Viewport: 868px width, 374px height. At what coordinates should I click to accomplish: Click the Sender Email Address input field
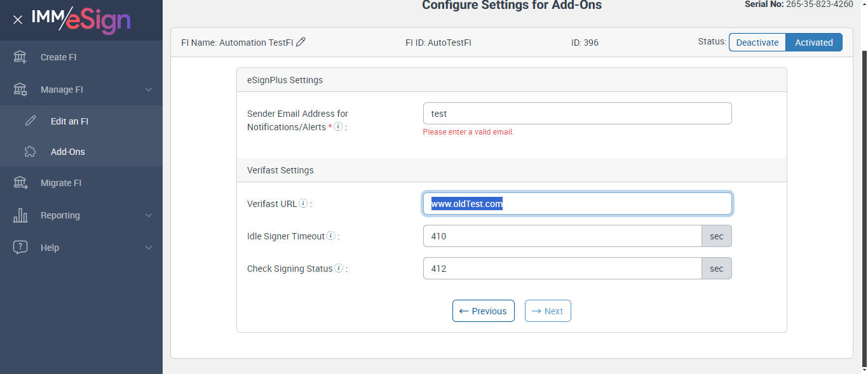[x=577, y=114]
